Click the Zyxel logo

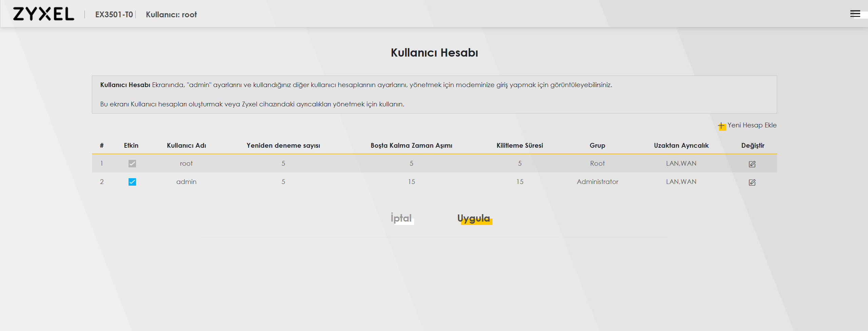click(43, 14)
